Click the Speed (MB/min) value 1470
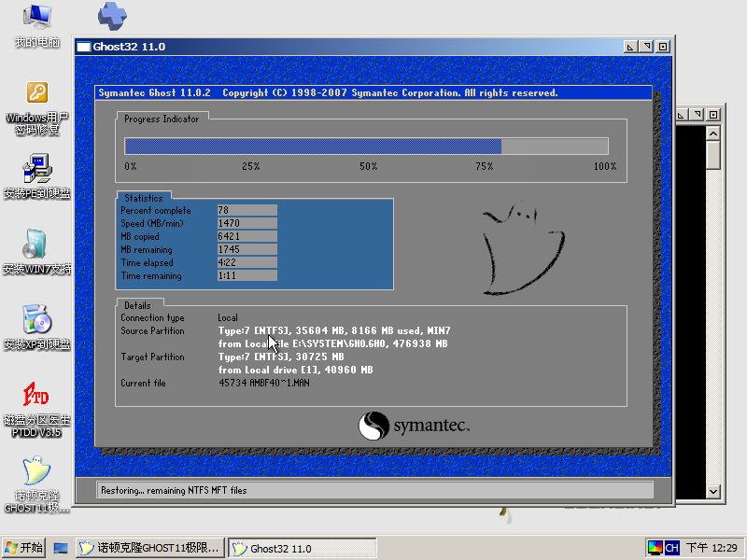 pyautogui.click(x=247, y=223)
